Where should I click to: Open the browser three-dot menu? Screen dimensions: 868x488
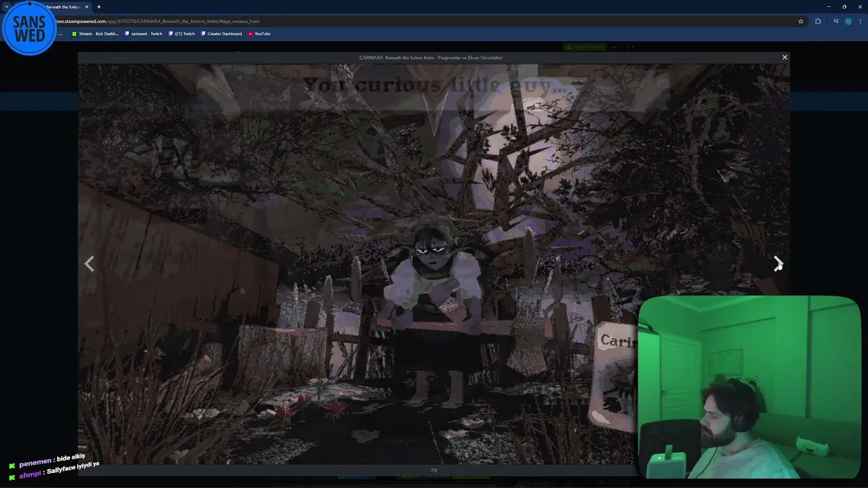[x=860, y=21]
